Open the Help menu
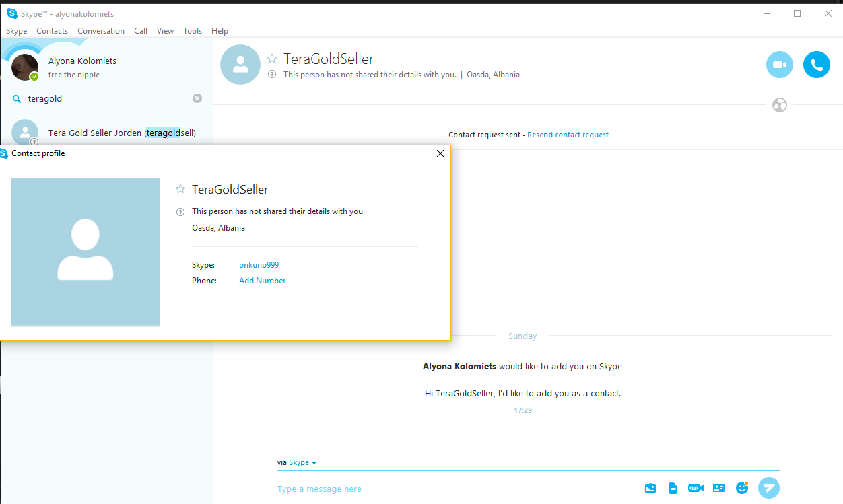The height and width of the screenshot is (504, 843). click(x=220, y=31)
